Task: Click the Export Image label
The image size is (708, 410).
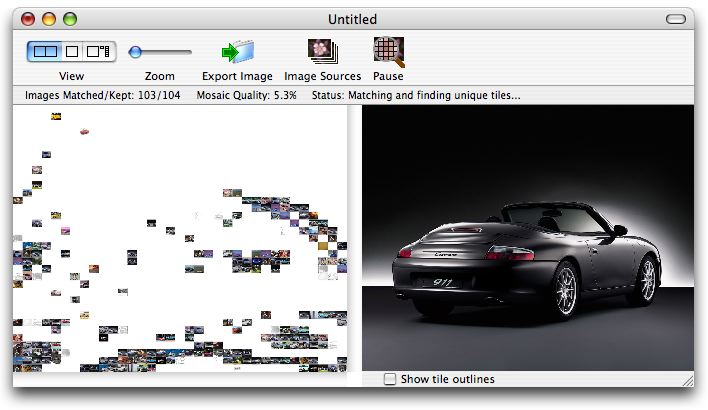Action: pos(237,76)
